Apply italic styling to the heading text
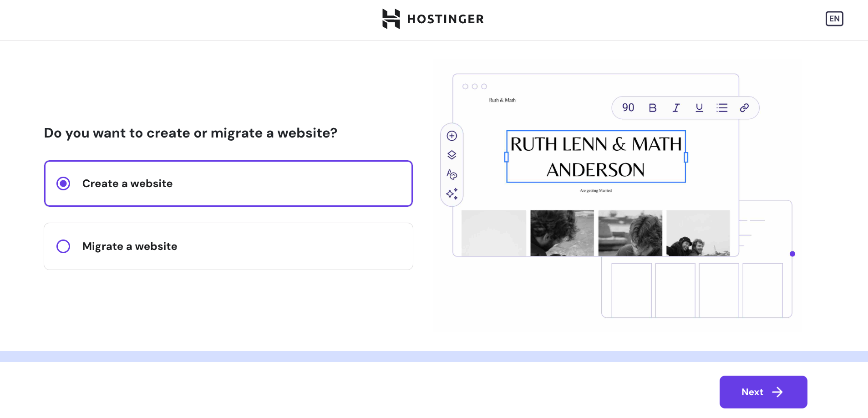Image resolution: width=868 pixels, height=418 pixels. [675, 107]
